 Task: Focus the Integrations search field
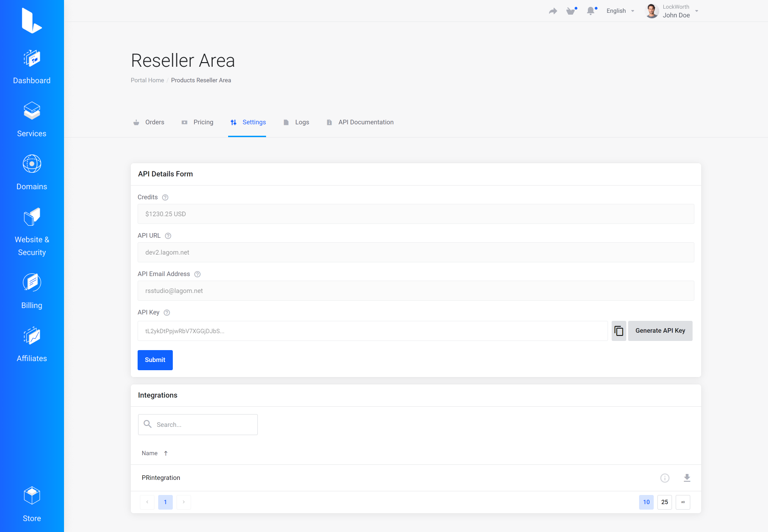point(198,425)
